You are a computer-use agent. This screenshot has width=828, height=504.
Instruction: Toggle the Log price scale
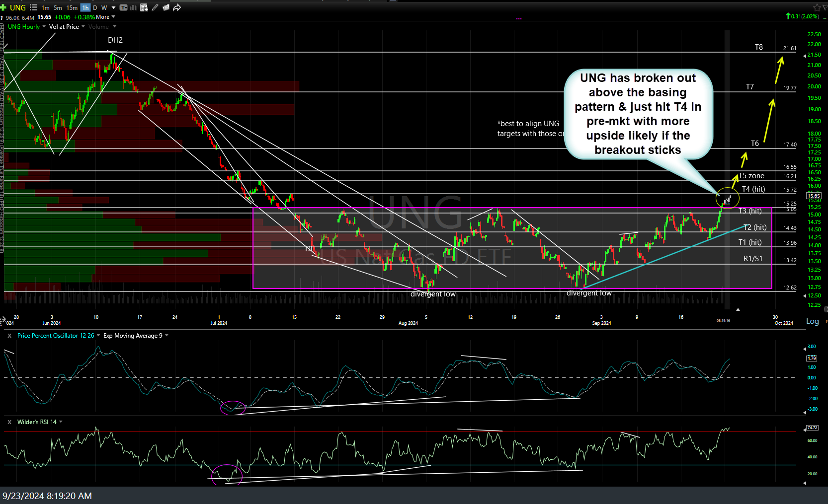pyautogui.click(x=812, y=321)
